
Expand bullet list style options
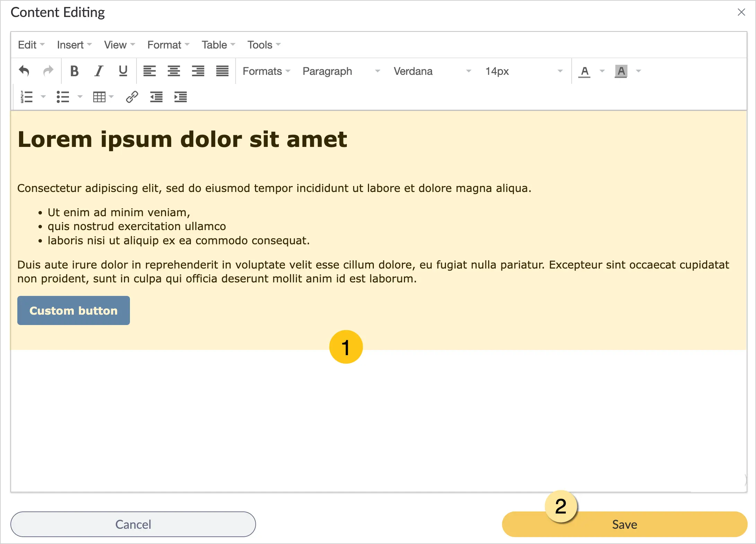pyautogui.click(x=80, y=97)
